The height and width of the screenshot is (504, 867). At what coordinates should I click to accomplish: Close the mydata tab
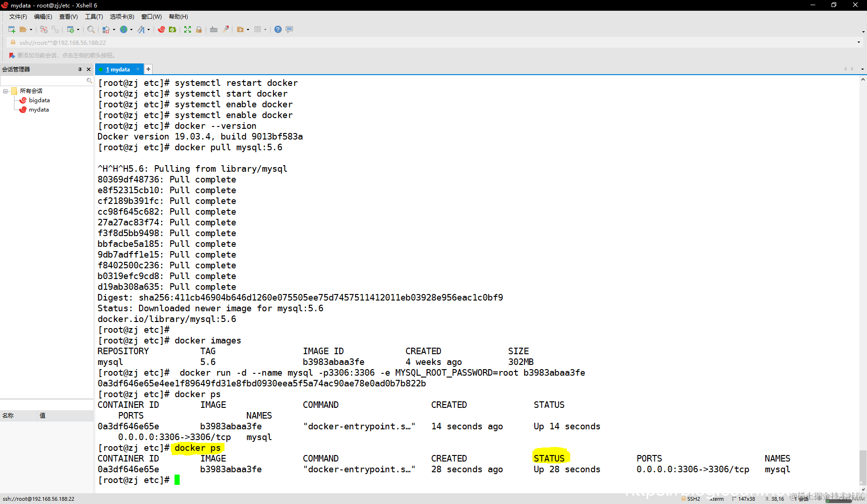tap(138, 69)
